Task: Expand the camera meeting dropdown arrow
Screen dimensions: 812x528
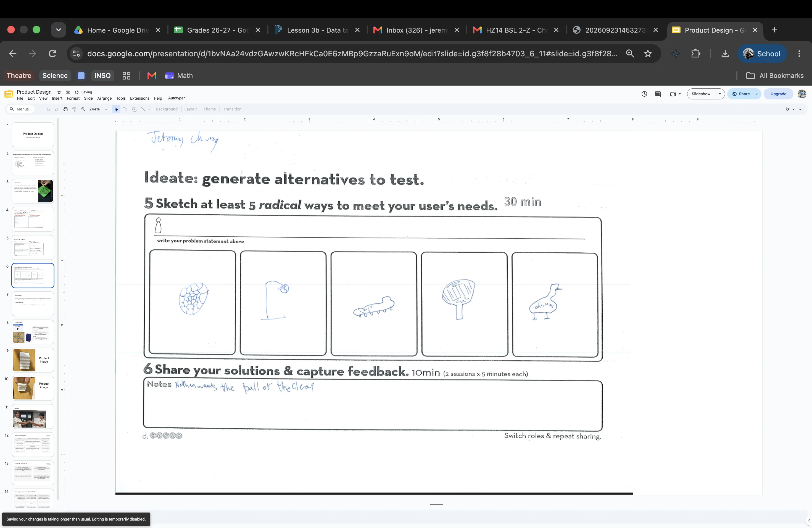Action: (680, 94)
